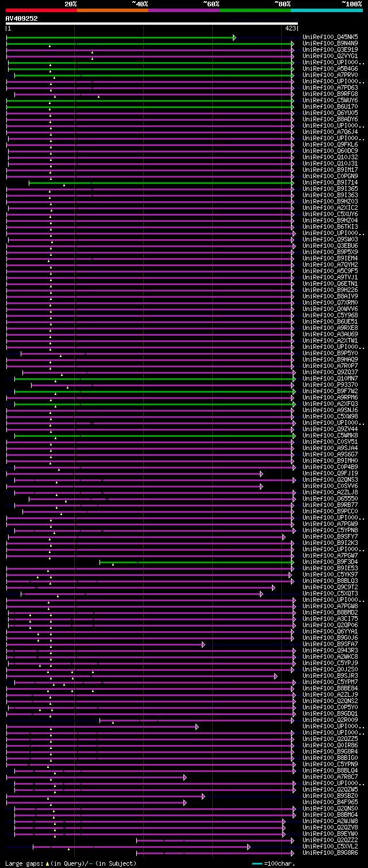368x868 pixels.
Task: Select hit label UniRef100_Q10J32
Action: click(331, 158)
